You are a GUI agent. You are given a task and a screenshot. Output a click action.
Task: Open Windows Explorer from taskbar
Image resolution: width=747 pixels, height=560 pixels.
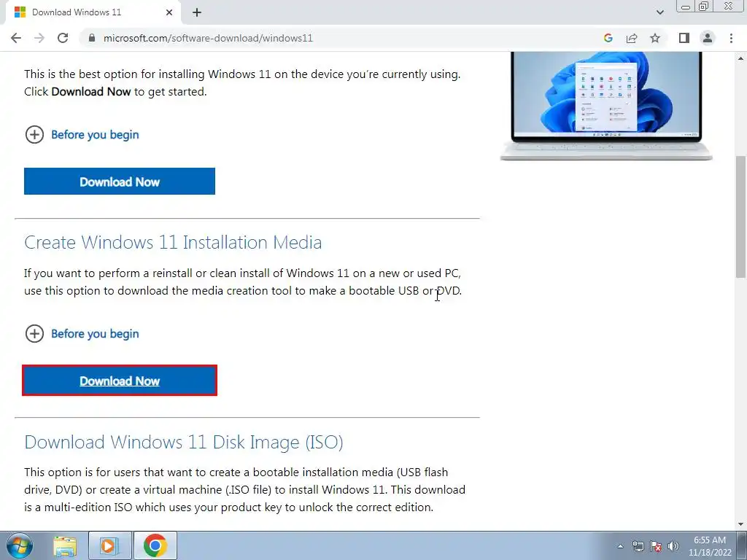point(65,545)
